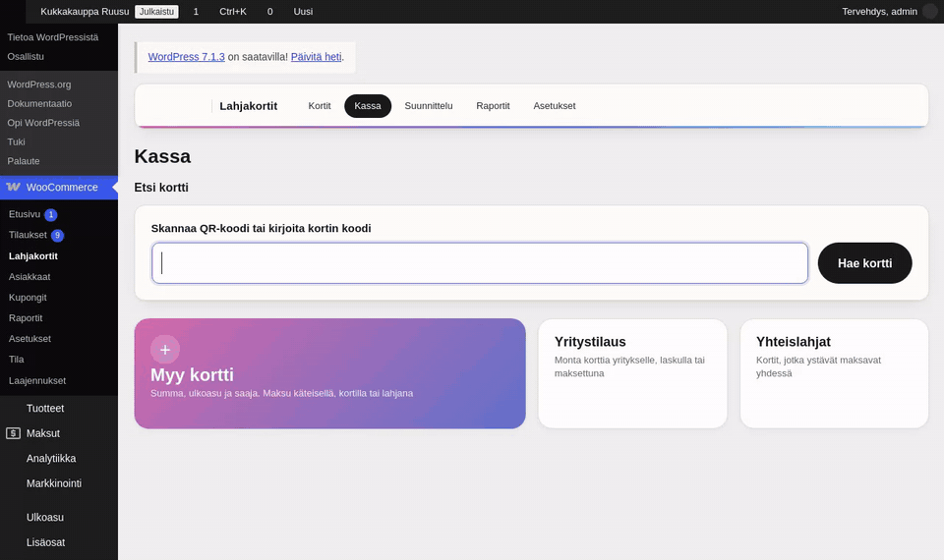
Task: Focus the gift card code input field
Action: click(479, 263)
